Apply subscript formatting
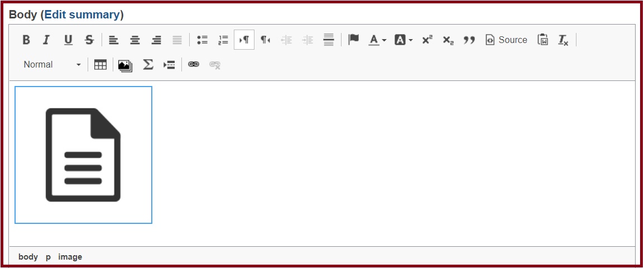The width and height of the screenshot is (644, 268). coord(448,40)
